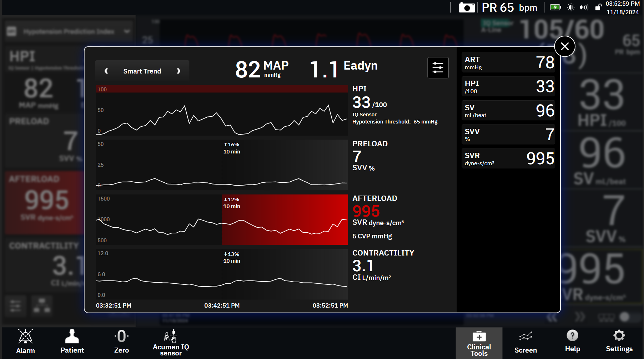Viewport: 644px width, 359px height.
Task: Open the Screen layout tab
Action: [525, 343]
